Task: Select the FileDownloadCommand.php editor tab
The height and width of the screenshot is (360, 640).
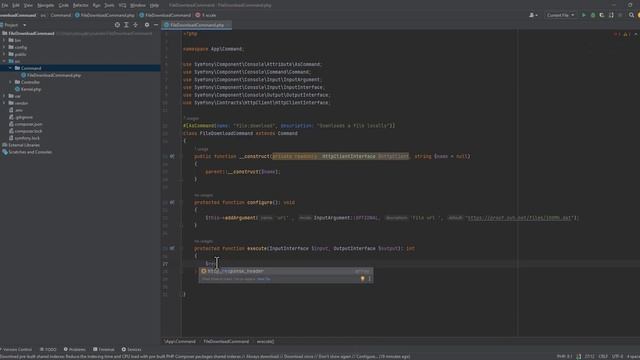Action: point(197,25)
